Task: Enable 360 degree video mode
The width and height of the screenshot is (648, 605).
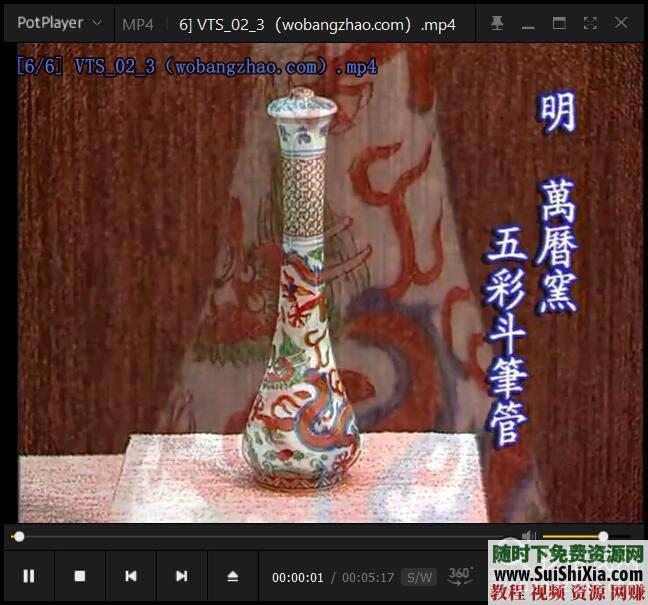Action: (460, 576)
